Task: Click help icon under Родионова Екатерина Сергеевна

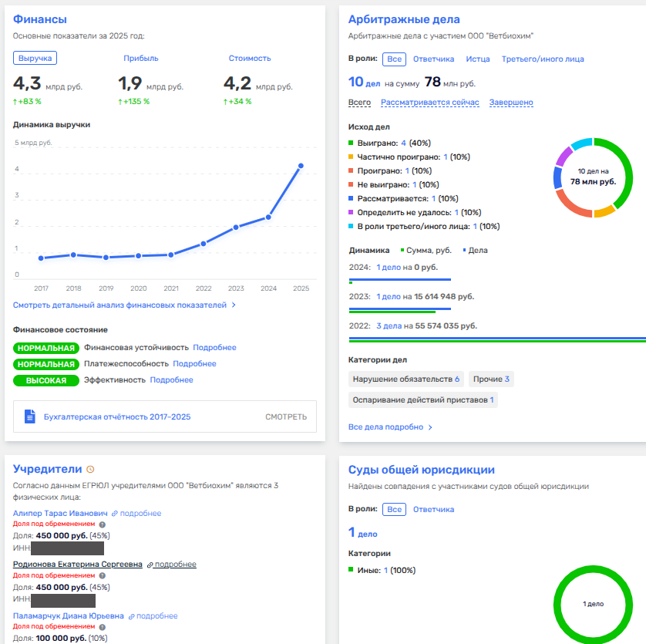Action: click(x=103, y=575)
